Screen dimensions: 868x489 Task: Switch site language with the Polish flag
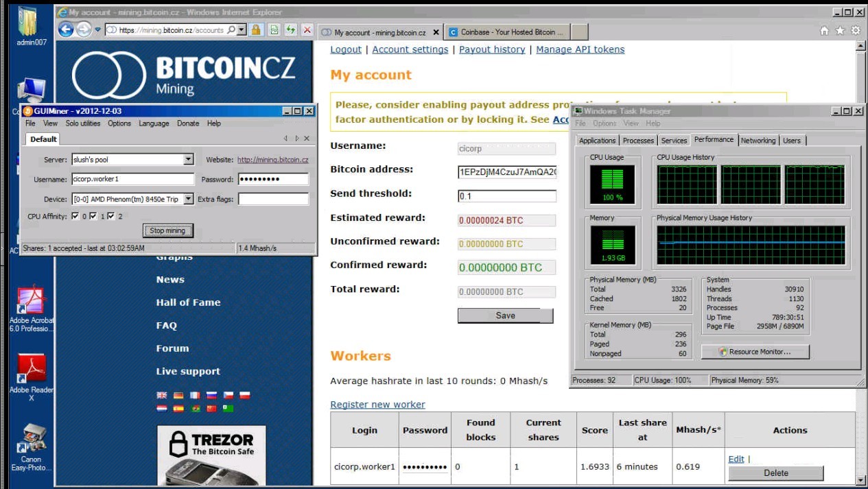[x=244, y=395]
